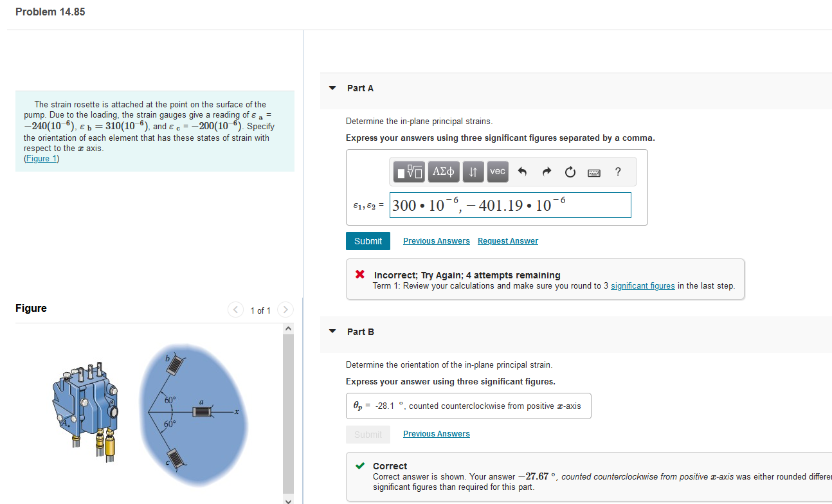
Task: Open keyboard shortcuts icon
Action: point(593,172)
